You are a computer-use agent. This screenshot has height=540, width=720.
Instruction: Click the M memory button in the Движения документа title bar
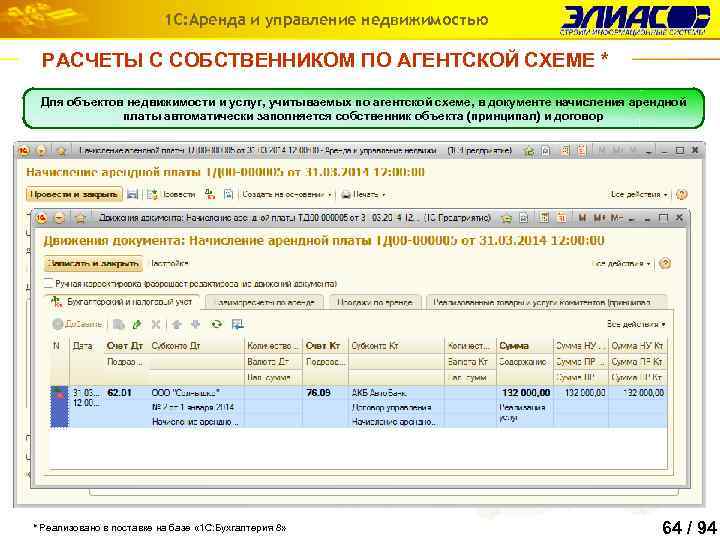click(582, 218)
